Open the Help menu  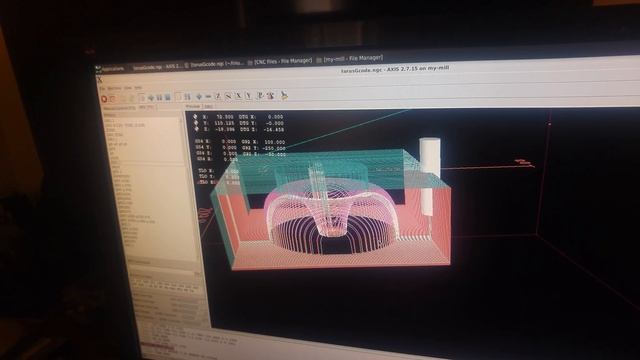click(138, 88)
